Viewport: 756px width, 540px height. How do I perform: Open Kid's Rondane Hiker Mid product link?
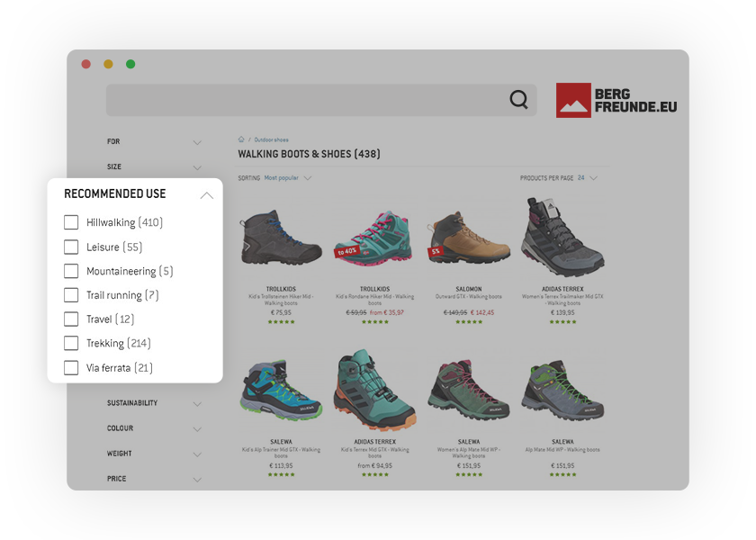coord(374,300)
